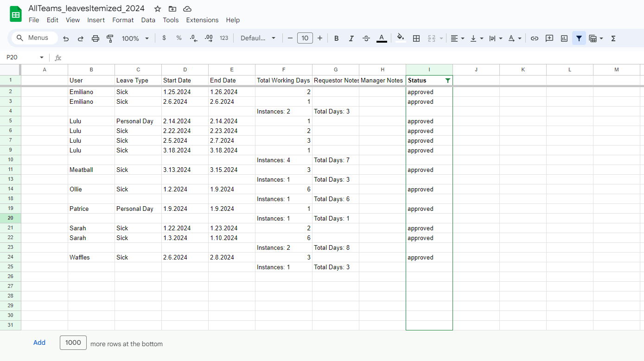Open vertical align dropdown
This screenshot has width=644, height=361.
click(477, 38)
